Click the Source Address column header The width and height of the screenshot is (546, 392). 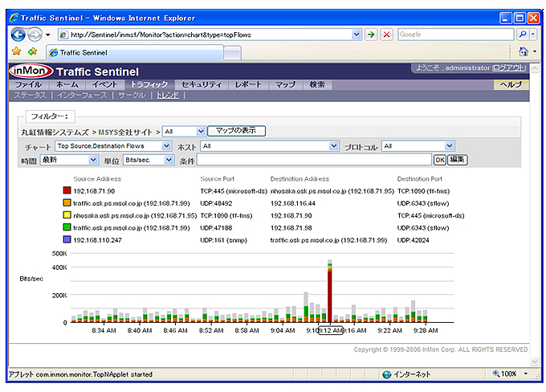coord(97,179)
